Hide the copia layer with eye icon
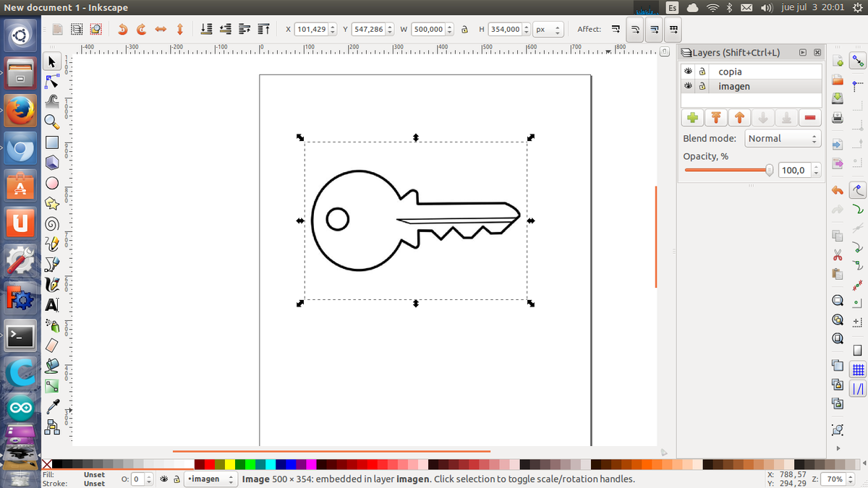The width and height of the screenshot is (868, 488). (689, 72)
